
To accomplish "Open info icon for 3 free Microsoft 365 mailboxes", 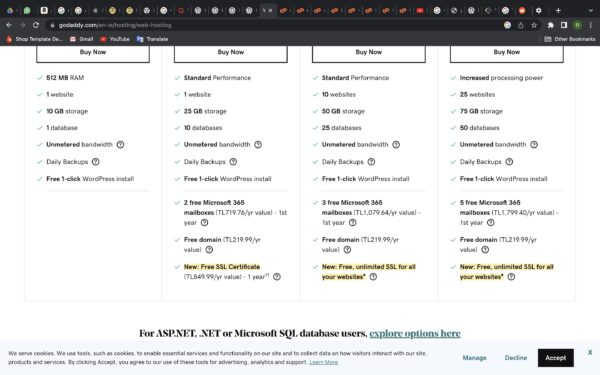I will click(352, 223).
